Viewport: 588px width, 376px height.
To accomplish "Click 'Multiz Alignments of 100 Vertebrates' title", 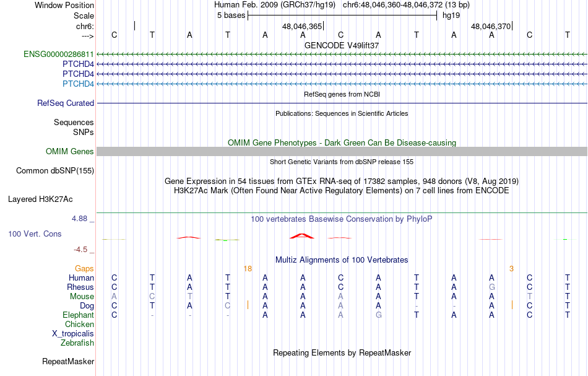I will [342, 260].
